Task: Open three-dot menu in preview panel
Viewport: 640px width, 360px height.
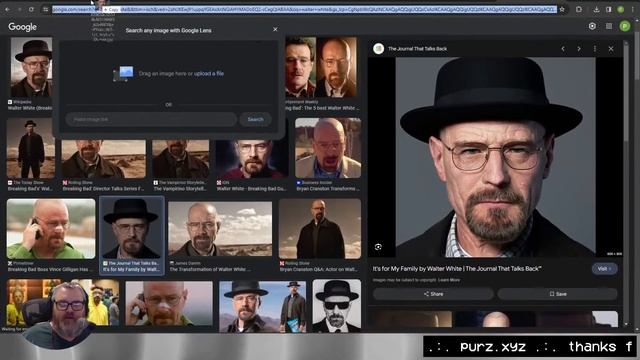Action: (595, 49)
